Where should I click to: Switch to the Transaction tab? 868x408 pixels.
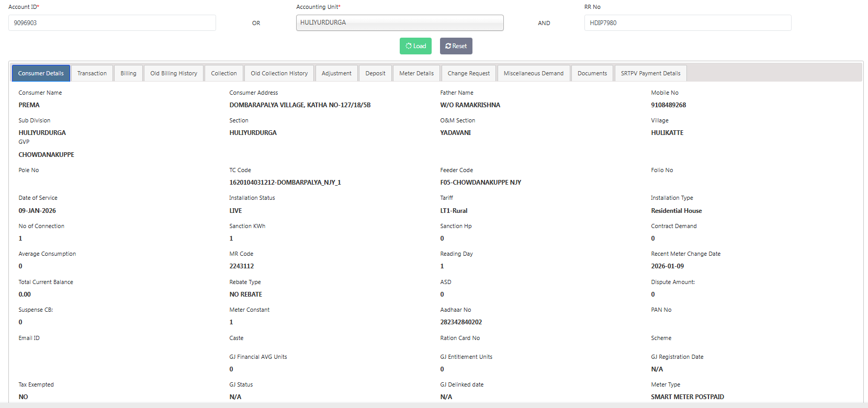click(x=92, y=73)
